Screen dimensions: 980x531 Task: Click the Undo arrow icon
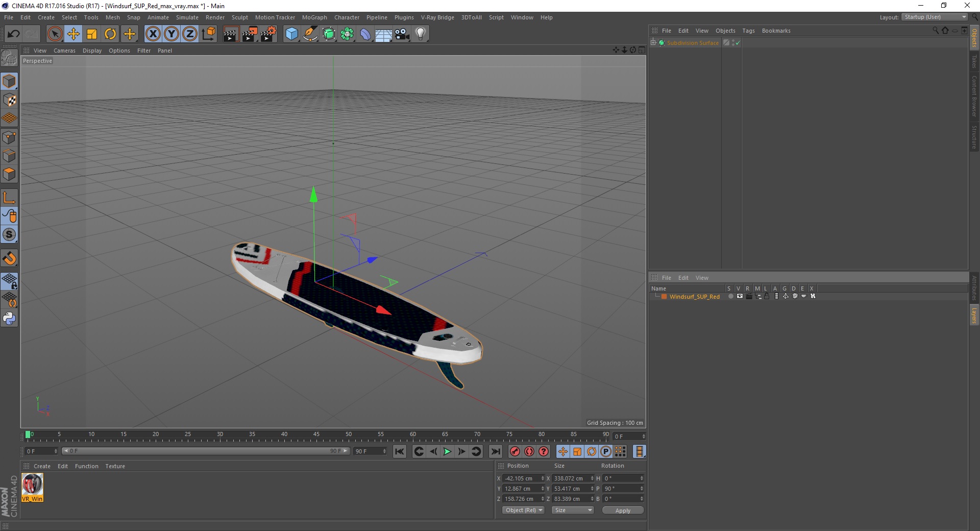pyautogui.click(x=13, y=34)
